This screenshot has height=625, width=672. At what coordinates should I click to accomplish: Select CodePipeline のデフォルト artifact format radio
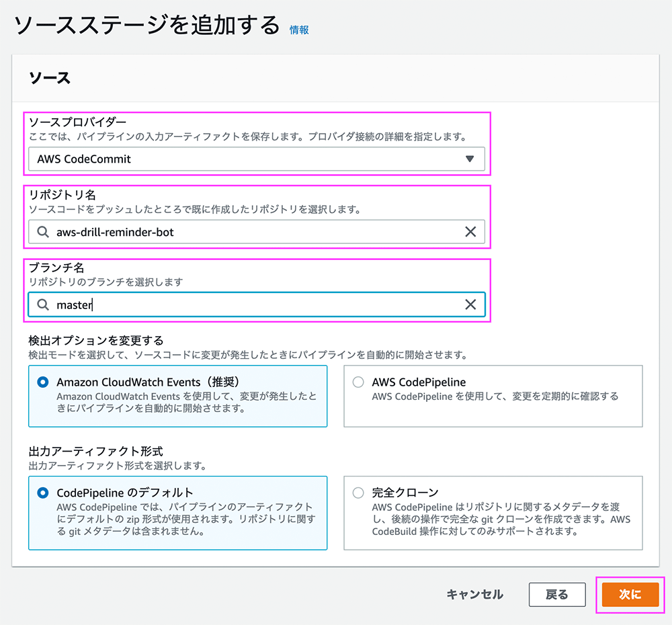43,493
